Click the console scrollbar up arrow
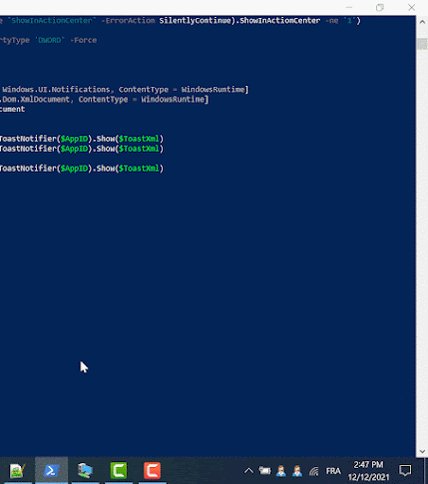The image size is (428, 484). click(x=422, y=22)
